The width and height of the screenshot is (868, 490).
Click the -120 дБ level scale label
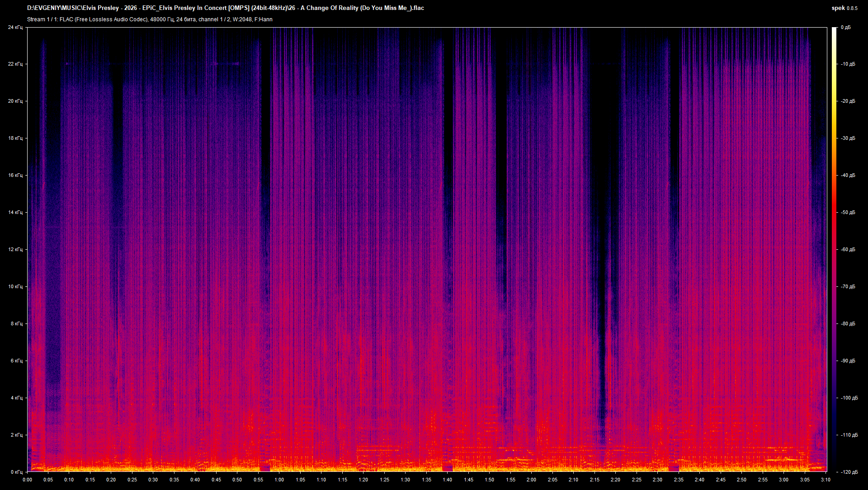(x=849, y=472)
